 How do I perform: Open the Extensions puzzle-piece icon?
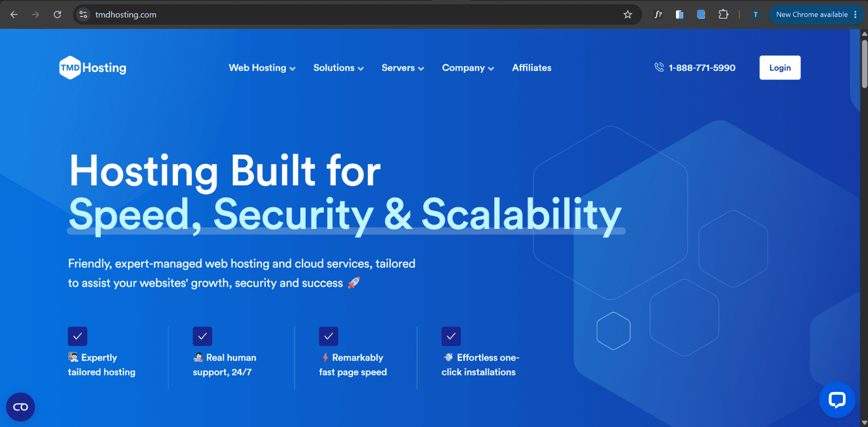723,14
